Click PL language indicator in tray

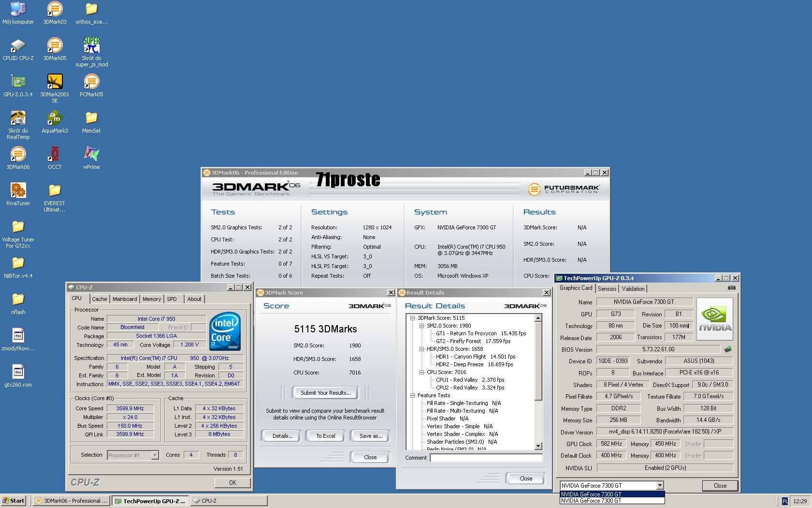pos(785,501)
